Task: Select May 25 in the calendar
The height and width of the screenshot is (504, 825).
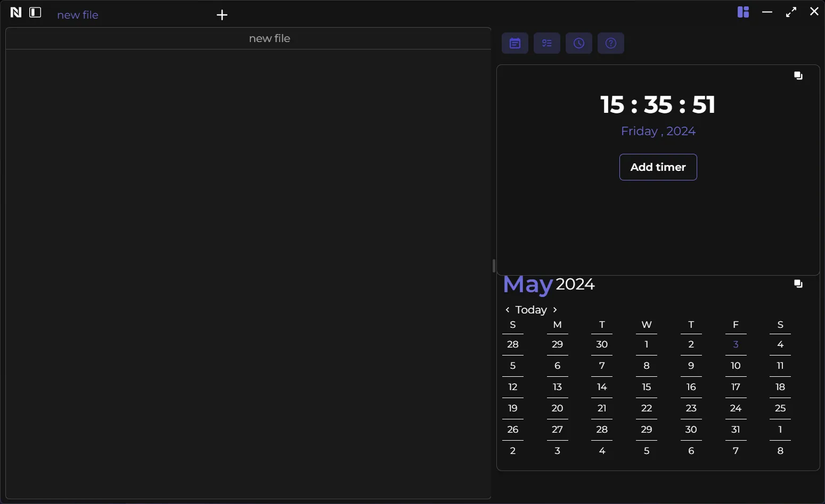Action: [780, 408]
